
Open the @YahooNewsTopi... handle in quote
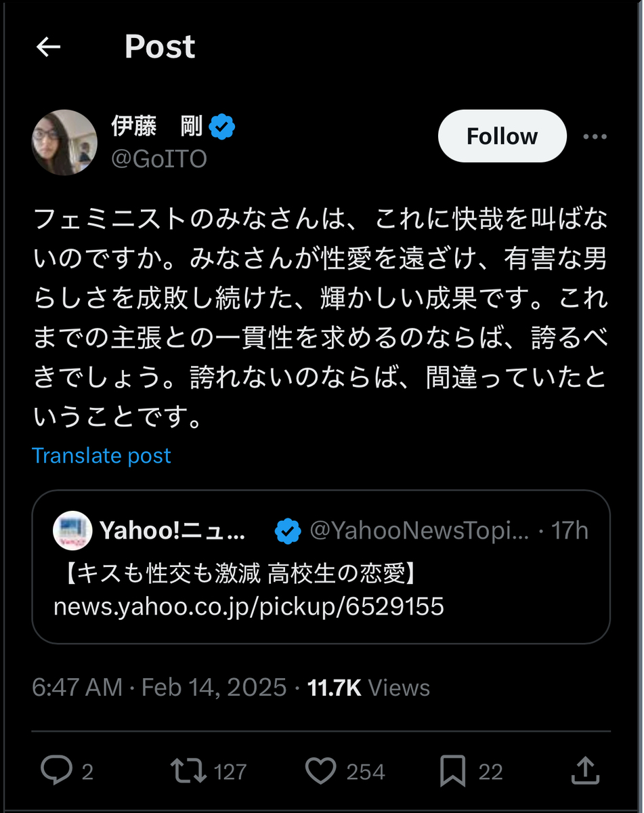point(419,532)
